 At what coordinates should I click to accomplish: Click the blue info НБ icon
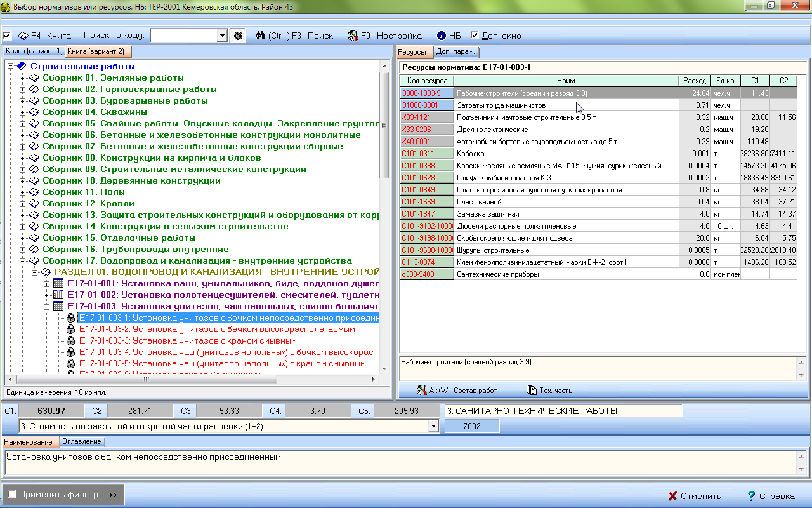point(442,36)
